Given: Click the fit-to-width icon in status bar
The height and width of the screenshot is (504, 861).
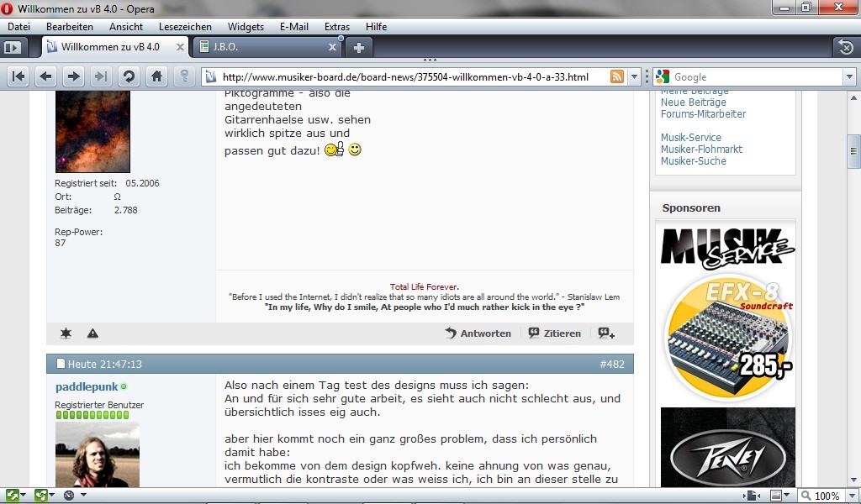Looking at the screenshot, I should coord(752,496).
